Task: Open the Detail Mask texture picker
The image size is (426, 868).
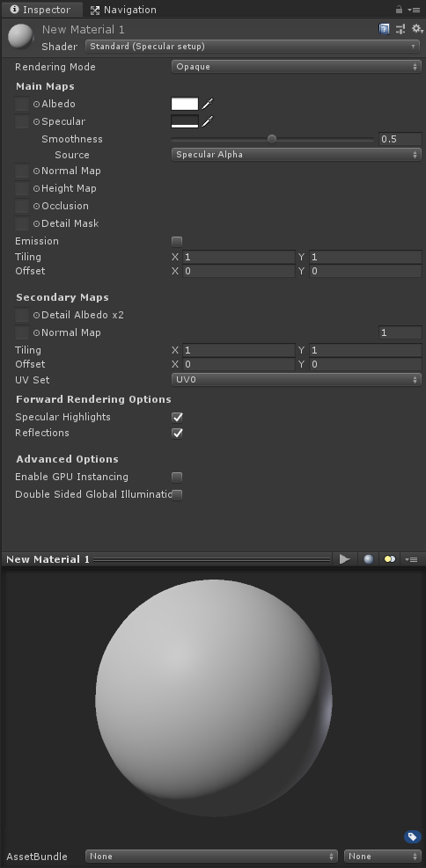Action: 37,223
